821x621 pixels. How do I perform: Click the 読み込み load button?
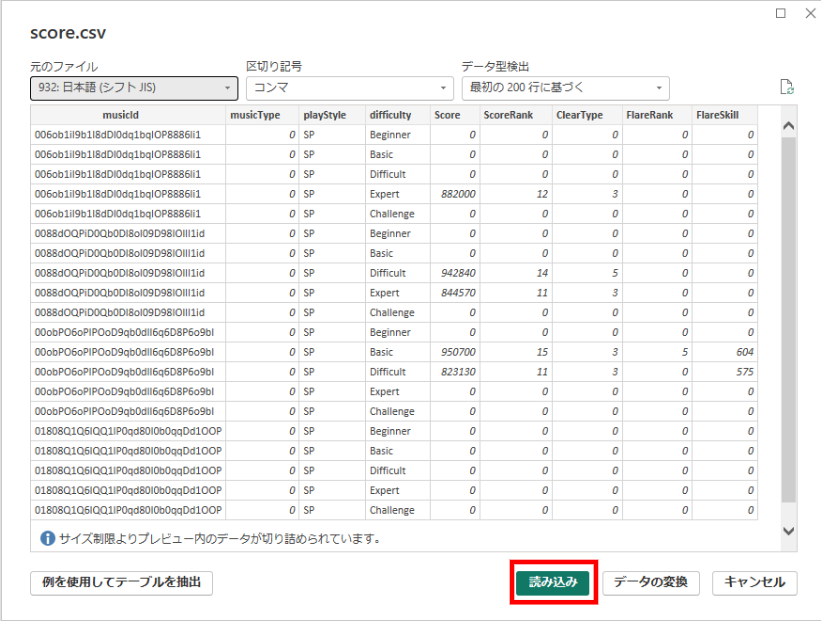point(554,582)
